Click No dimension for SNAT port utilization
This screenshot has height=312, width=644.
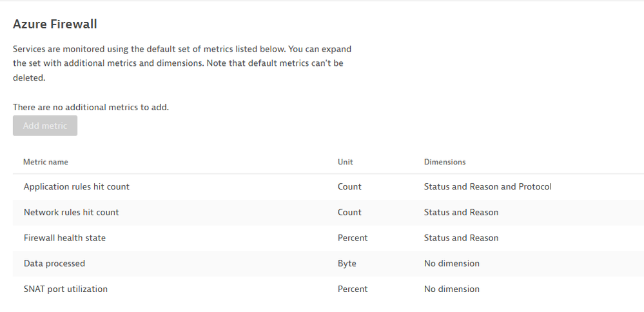point(452,289)
